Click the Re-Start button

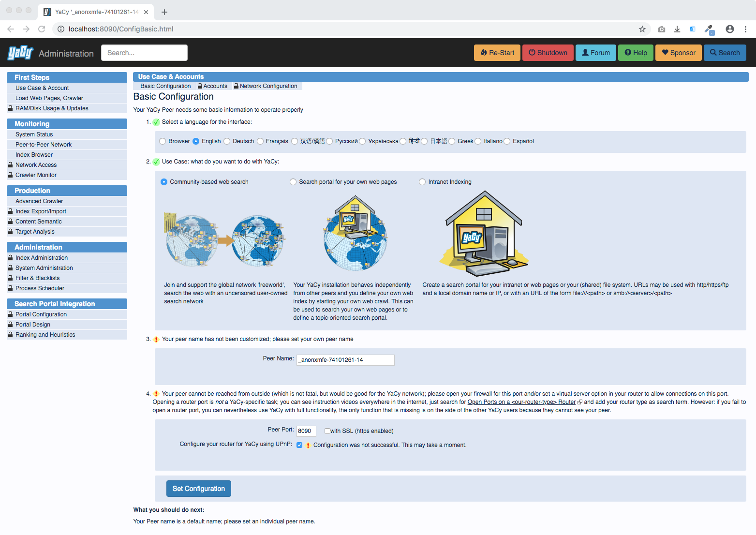tap(497, 53)
